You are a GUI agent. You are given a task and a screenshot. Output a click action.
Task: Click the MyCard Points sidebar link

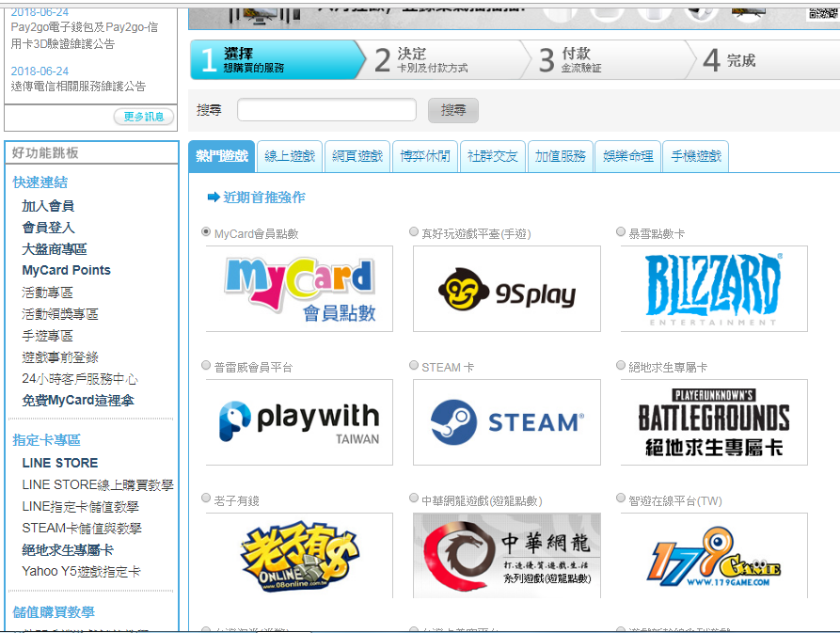tap(67, 271)
